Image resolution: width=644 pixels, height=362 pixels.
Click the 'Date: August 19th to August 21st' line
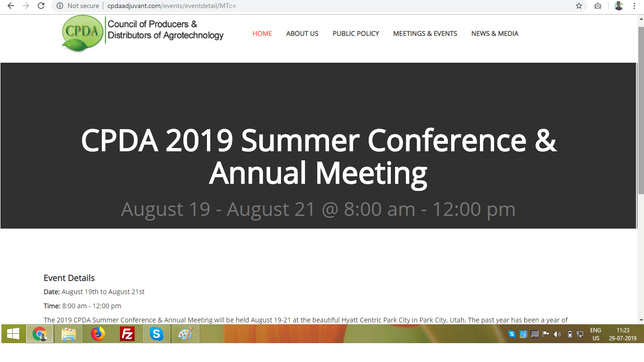[x=94, y=292]
